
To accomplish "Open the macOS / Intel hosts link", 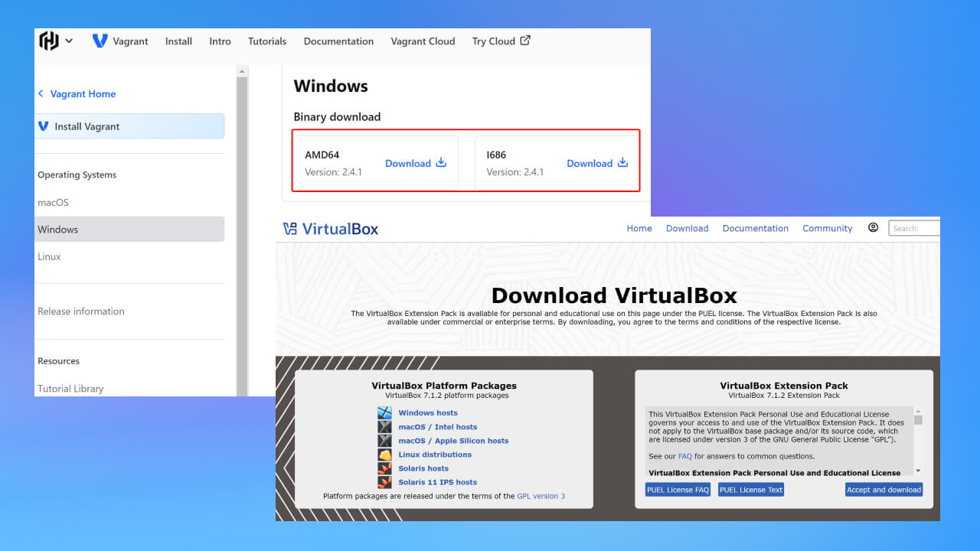I will [437, 427].
